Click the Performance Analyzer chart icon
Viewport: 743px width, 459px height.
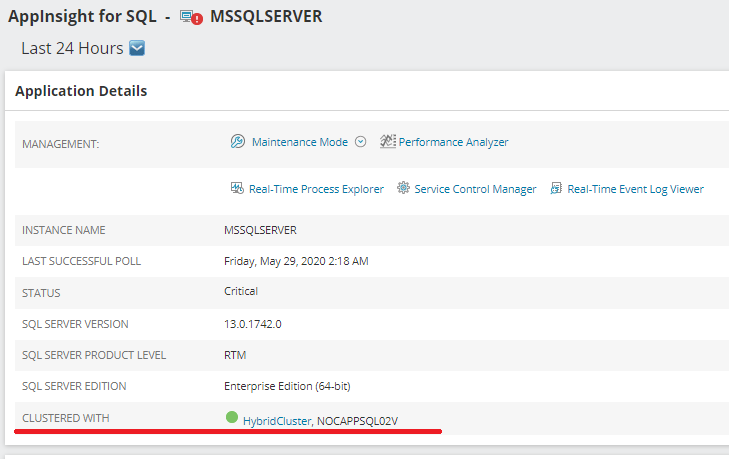tap(388, 141)
